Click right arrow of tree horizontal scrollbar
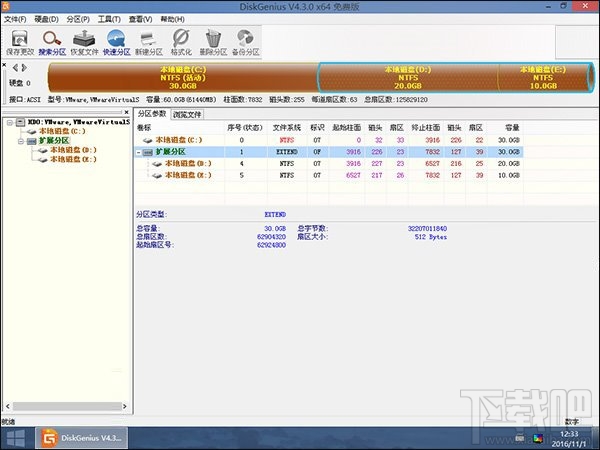 124,406
